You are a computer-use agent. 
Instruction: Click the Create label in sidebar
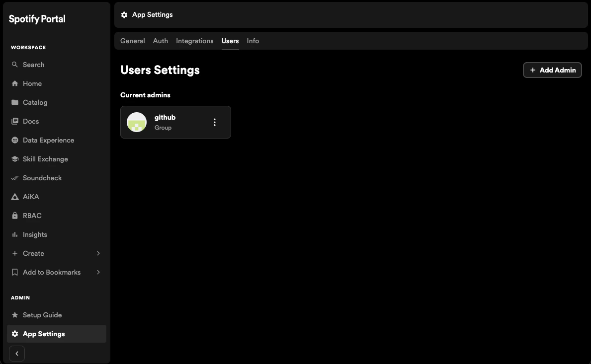point(33,253)
